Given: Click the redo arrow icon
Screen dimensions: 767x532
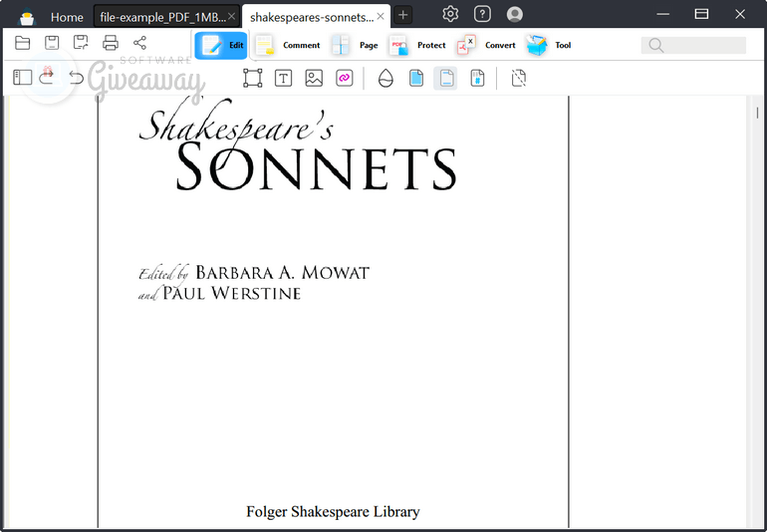Looking at the screenshot, I should (47, 76).
